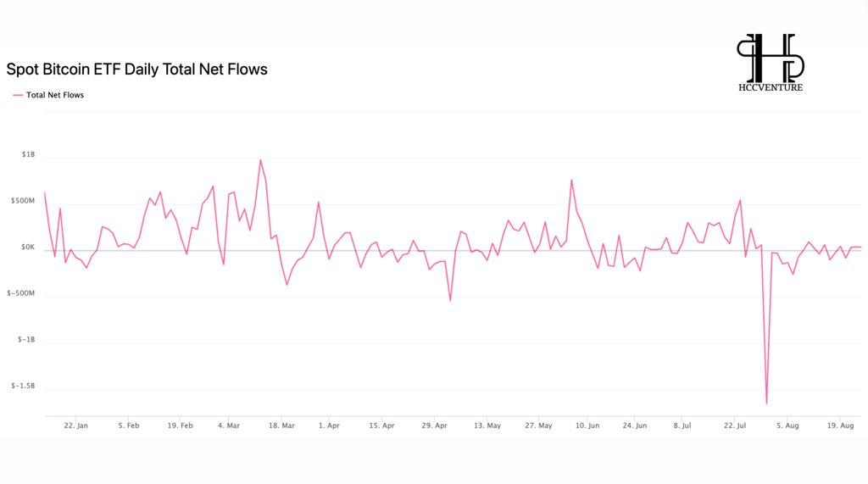Screen dimensions: 868x484
Task: Click the chart title Spot Bitcoin ETF Daily Total Net Flows
Action: coord(136,70)
